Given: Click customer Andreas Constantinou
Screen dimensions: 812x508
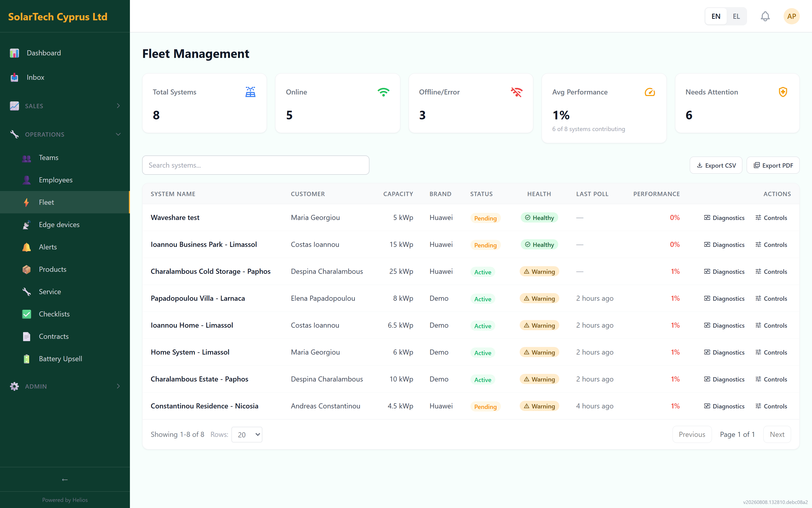Looking at the screenshot, I should 326,406.
